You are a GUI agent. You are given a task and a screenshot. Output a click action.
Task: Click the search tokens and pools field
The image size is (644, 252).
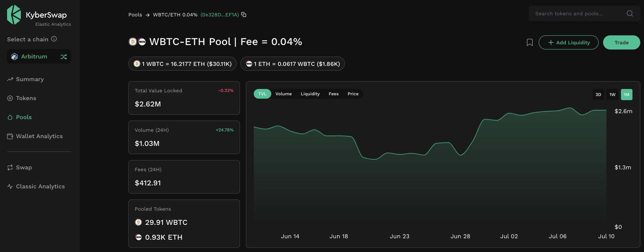584,13
